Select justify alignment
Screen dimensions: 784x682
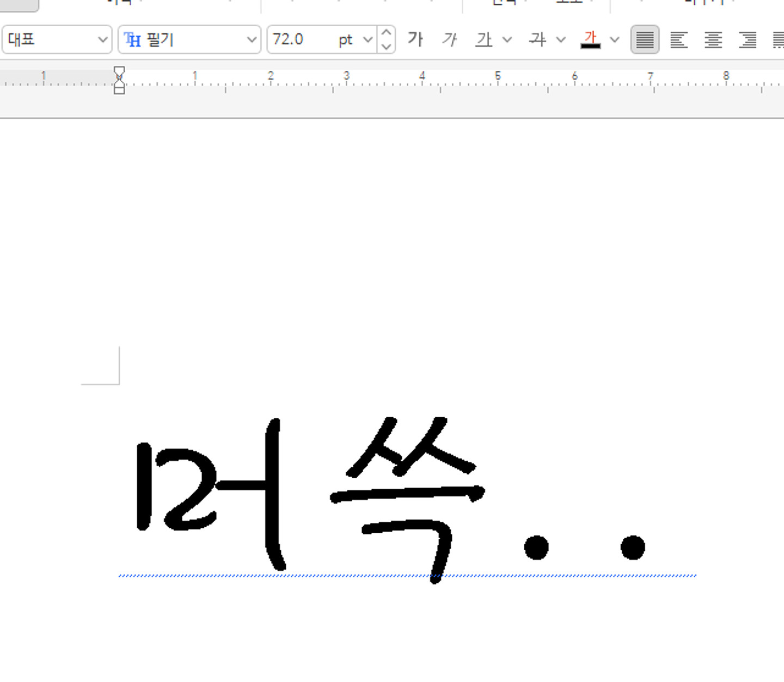coord(645,39)
